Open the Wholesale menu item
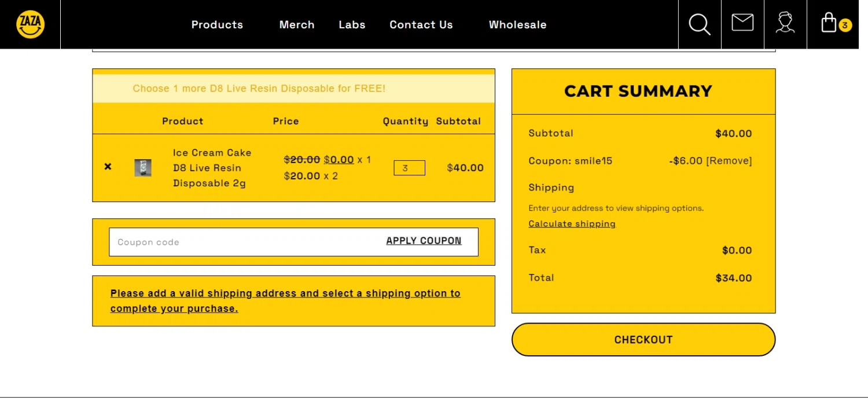Screen dimensions: 868x408 518,25
